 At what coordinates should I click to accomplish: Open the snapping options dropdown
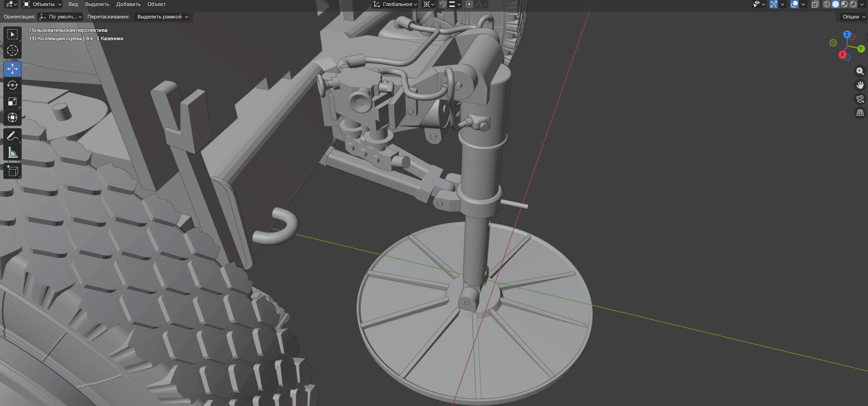455,4
